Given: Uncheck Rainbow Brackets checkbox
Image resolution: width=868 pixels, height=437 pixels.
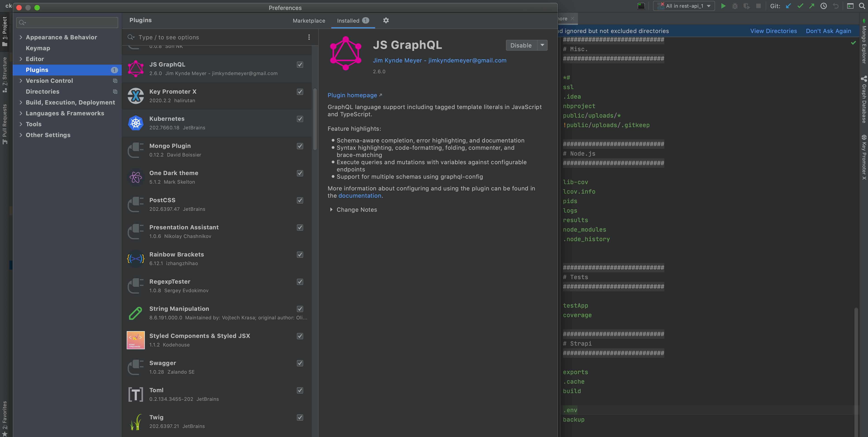Looking at the screenshot, I should point(300,255).
